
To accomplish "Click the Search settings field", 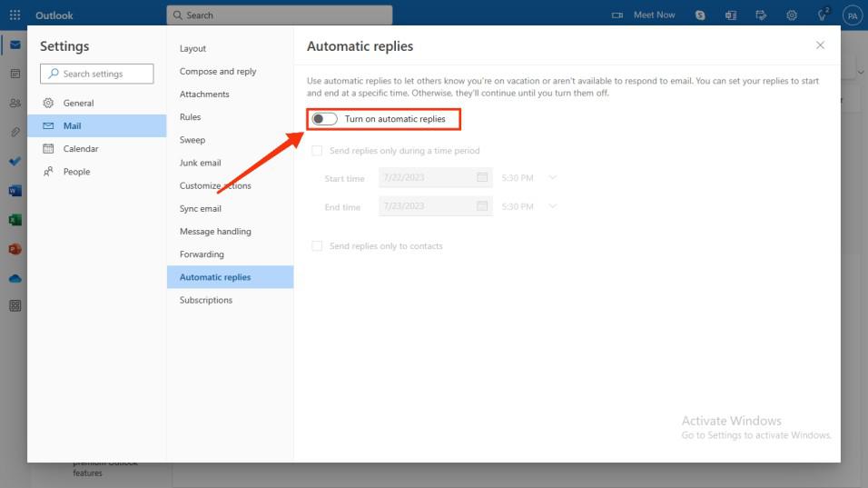I will click(x=97, y=74).
